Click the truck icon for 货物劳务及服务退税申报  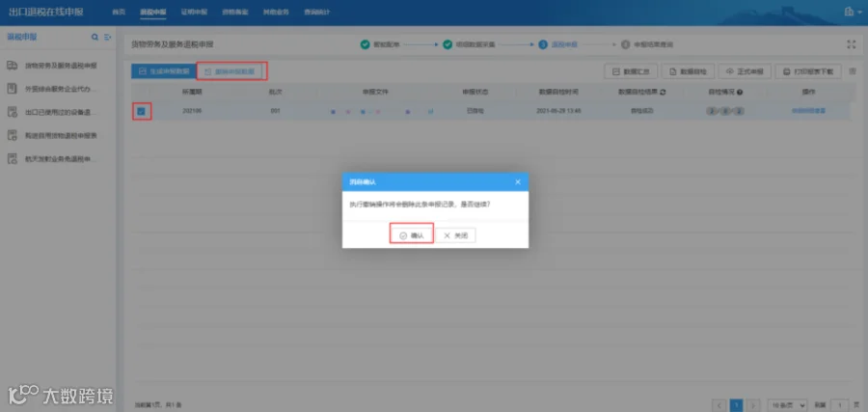pyautogui.click(x=12, y=66)
